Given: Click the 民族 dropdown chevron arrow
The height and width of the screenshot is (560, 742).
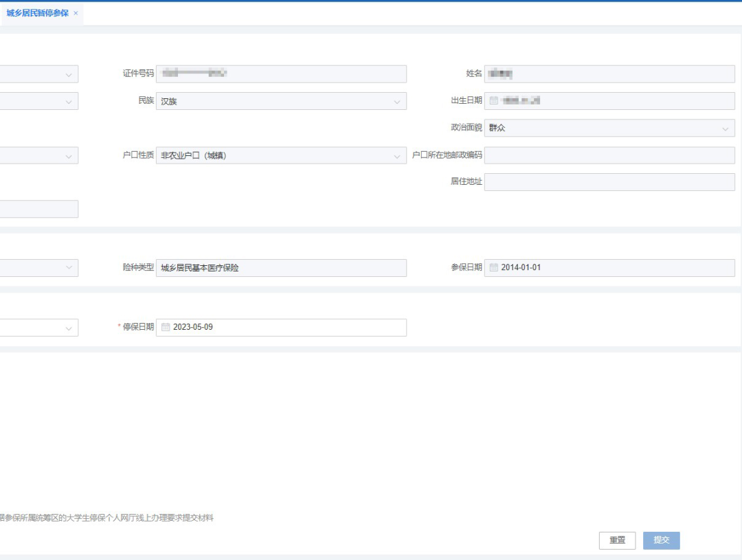Looking at the screenshot, I should tap(397, 102).
